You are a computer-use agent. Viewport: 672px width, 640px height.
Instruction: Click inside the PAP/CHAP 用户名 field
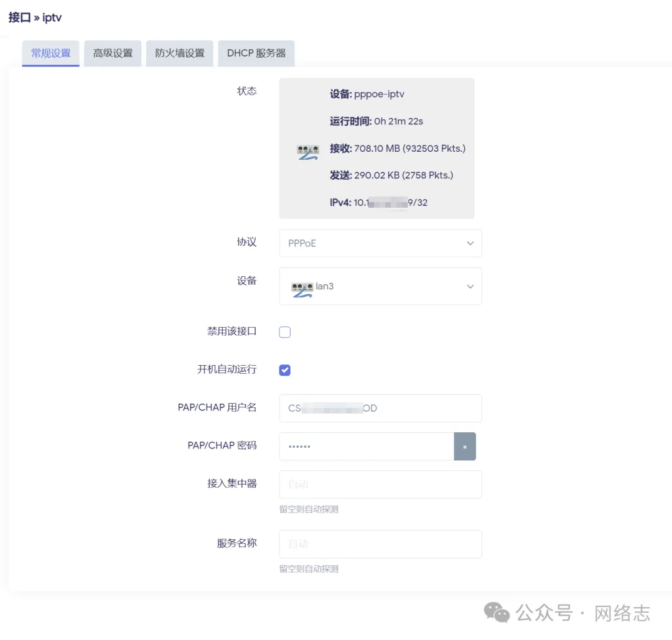(x=380, y=408)
